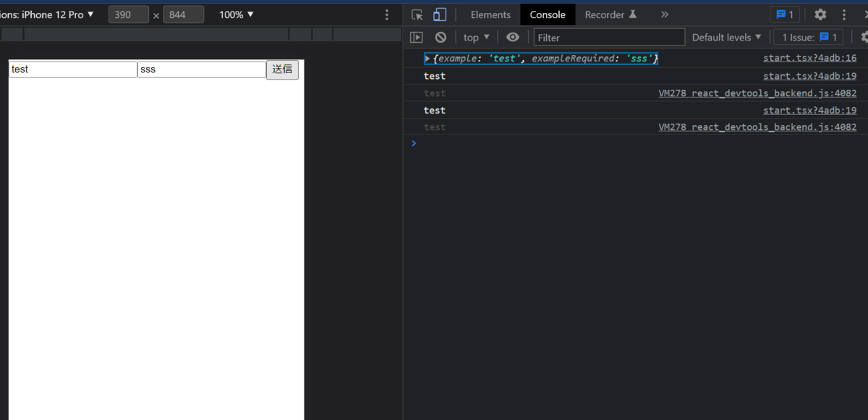Focus the console Filter field
Viewport: 868px width, 420px height.
tap(609, 37)
